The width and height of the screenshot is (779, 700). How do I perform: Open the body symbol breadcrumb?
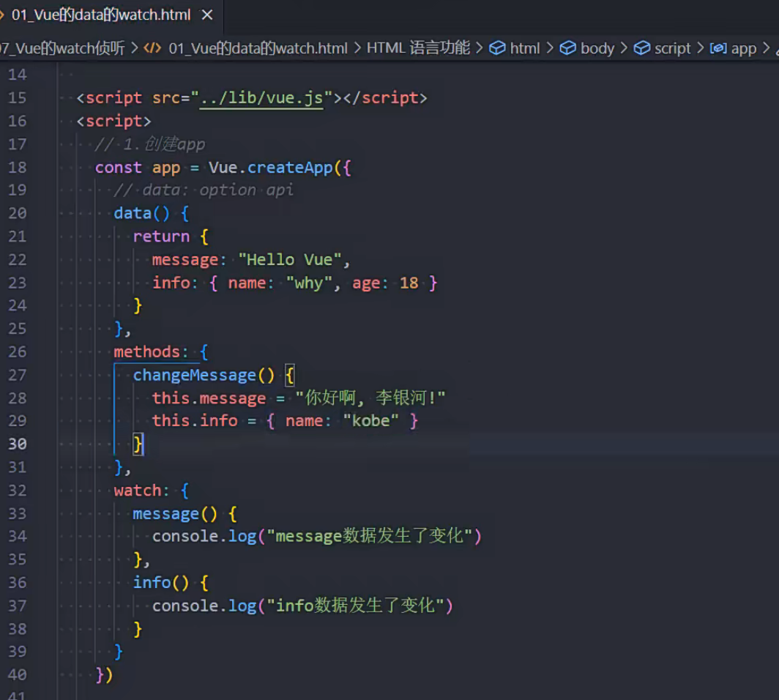click(x=597, y=48)
